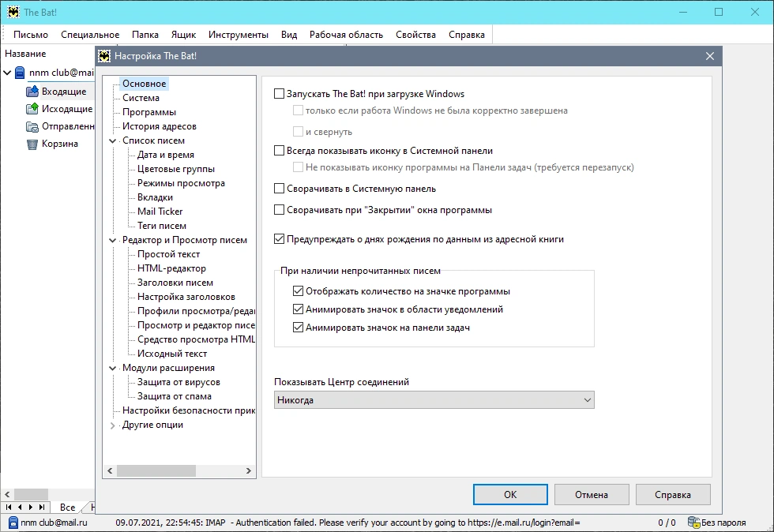
Task: Select Основное in settings tree
Action: (x=144, y=84)
